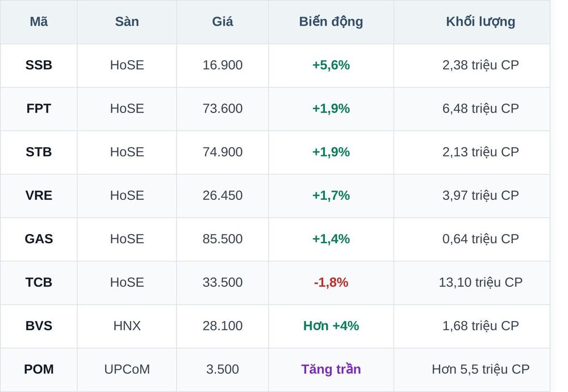Select the GAS stock code
The width and height of the screenshot is (568, 392).
pos(39,239)
